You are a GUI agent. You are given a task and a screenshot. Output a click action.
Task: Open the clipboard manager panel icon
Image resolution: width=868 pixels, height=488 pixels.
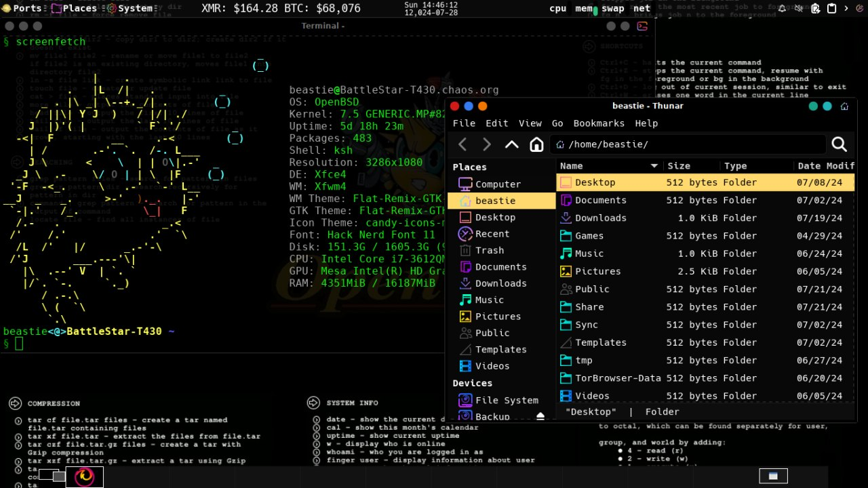point(833,9)
